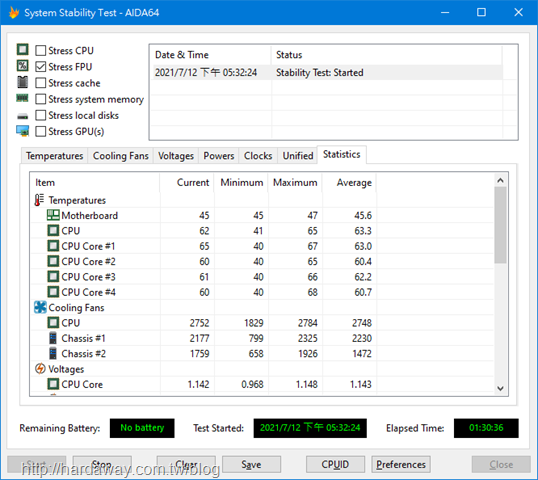Click the system memory RAM icon
Image resolution: width=538 pixels, height=480 pixels.
point(22,98)
